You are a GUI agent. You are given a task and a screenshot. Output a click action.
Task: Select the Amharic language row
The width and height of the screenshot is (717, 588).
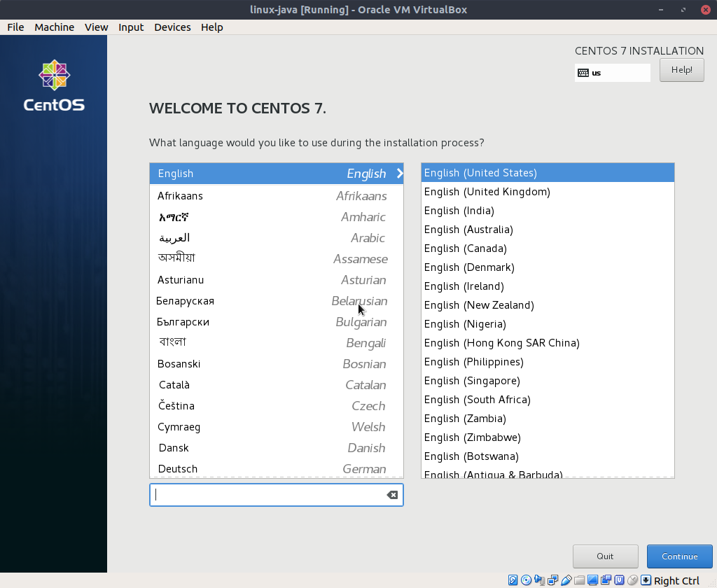(x=276, y=217)
